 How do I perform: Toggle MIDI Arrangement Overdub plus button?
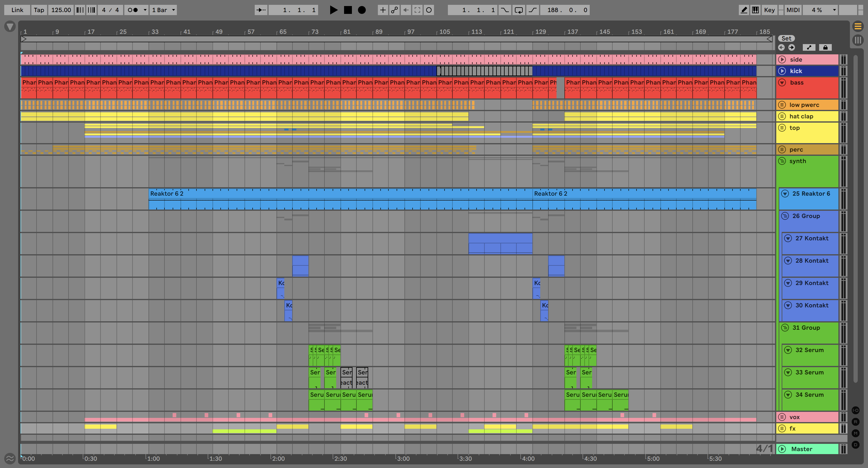383,10
